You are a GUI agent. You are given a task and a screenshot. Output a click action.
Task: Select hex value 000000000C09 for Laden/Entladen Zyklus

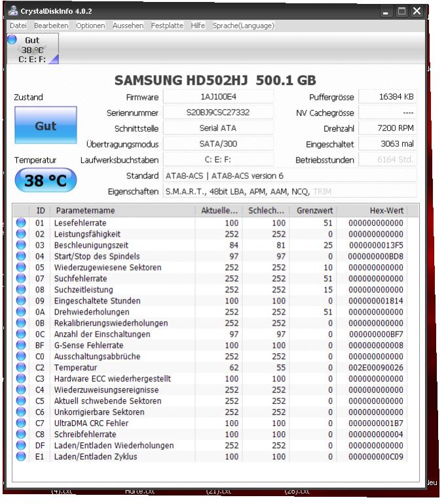[x=376, y=456]
